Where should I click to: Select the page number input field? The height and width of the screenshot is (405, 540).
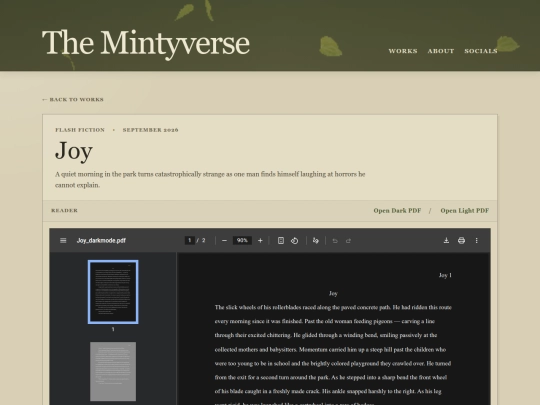(189, 240)
